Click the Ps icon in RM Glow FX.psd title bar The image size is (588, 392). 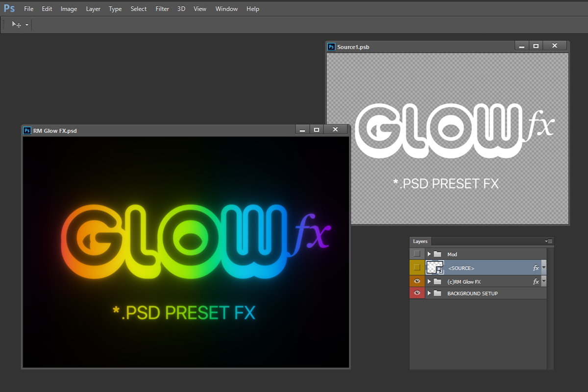click(x=27, y=130)
